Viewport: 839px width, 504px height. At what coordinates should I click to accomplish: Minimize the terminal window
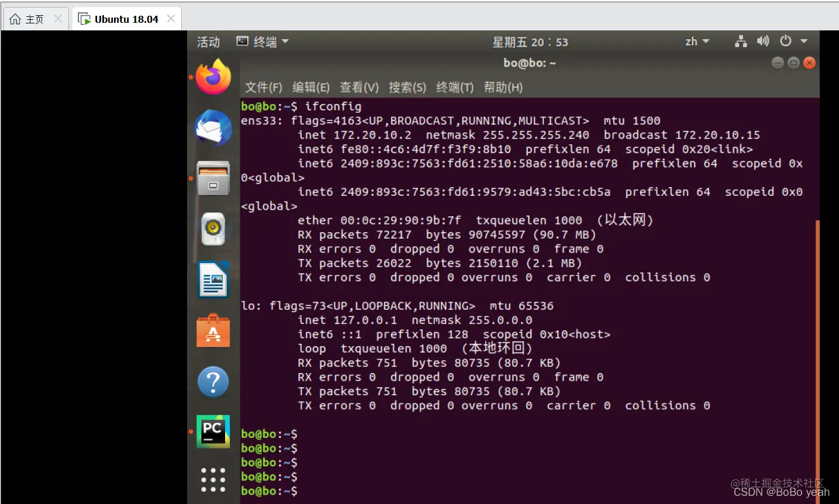pyautogui.click(x=778, y=63)
